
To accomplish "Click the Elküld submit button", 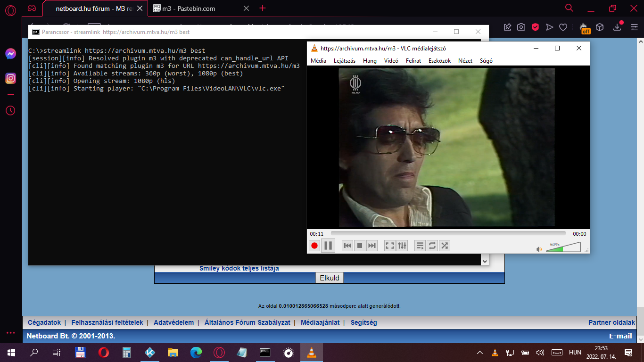I will point(330,278).
